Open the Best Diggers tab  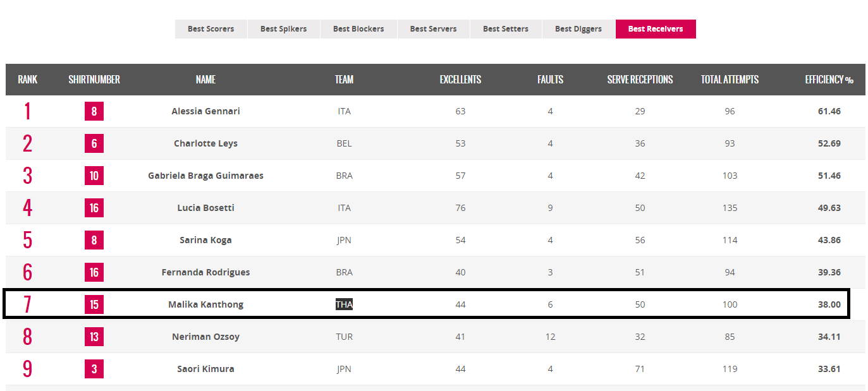pos(578,29)
